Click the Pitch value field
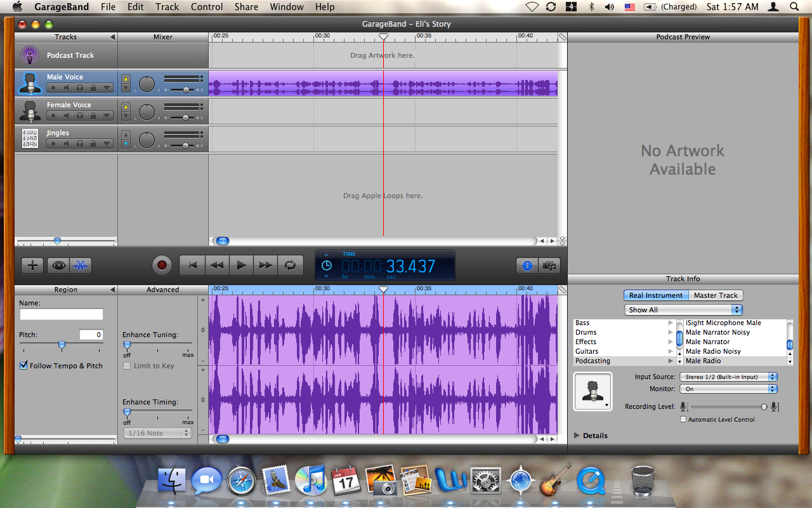The width and height of the screenshot is (812, 508). pyautogui.click(x=91, y=335)
